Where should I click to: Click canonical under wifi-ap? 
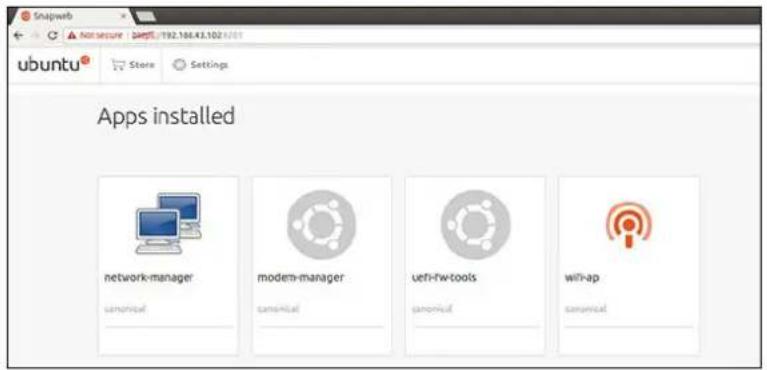pyautogui.click(x=586, y=309)
